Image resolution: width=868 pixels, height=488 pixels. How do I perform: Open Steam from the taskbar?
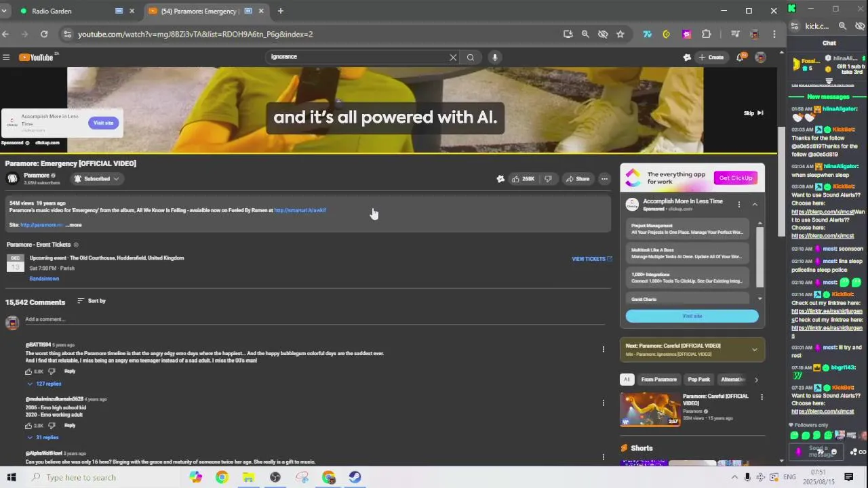tap(355, 477)
